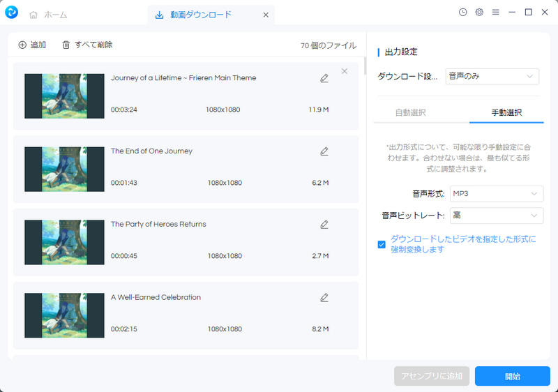The width and height of the screenshot is (558, 392).
Task: Edit Journey of a Lifetime title
Action: tap(324, 78)
